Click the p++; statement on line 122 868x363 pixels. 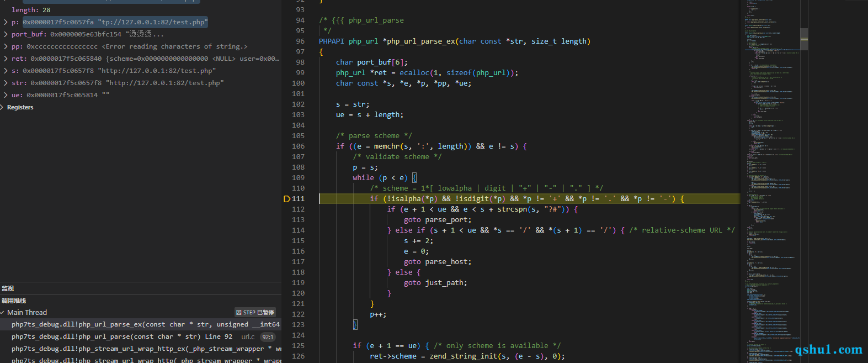pos(378,314)
